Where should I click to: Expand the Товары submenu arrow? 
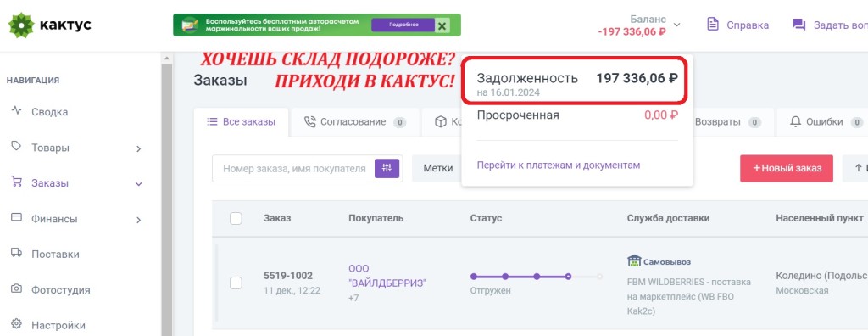(138, 148)
